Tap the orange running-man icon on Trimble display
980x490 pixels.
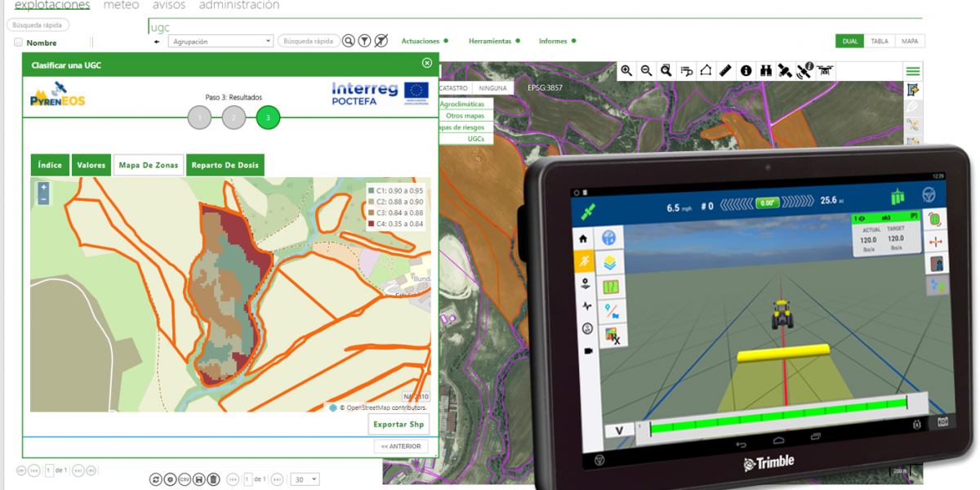click(x=585, y=261)
